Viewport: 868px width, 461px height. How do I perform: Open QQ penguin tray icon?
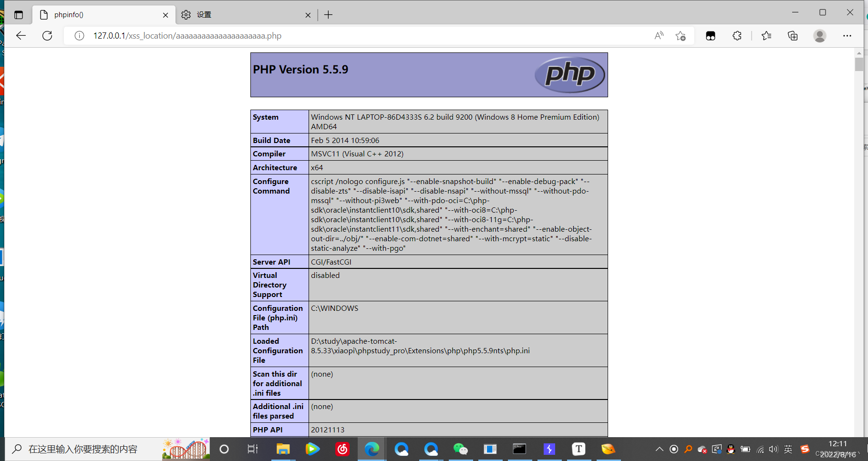[x=731, y=449]
